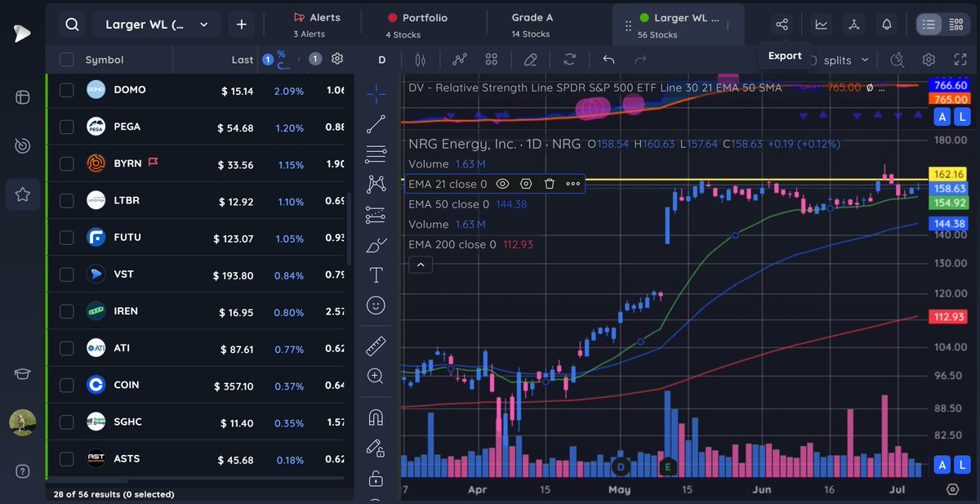
Task: Click the E earnings marker on timeline
Action: (x=669, y=466)
